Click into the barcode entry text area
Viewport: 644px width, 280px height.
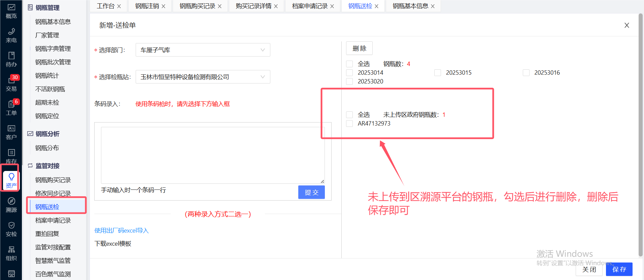click(212, 155)
